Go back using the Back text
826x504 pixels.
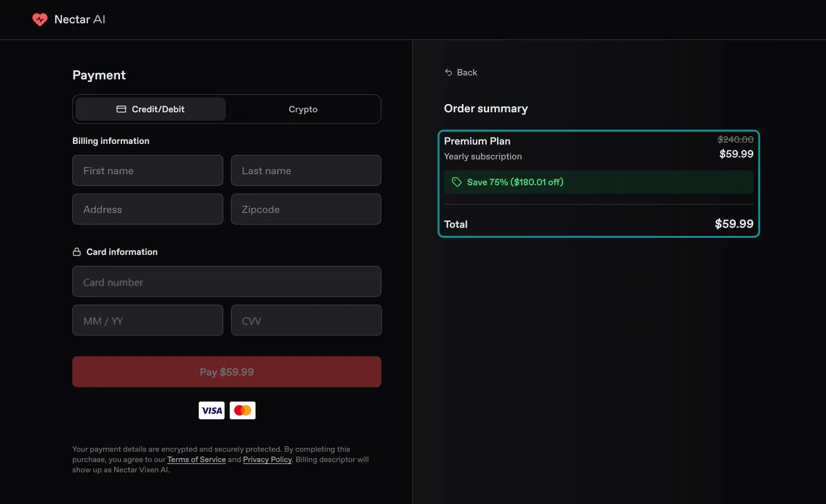[x=467, y=72]
